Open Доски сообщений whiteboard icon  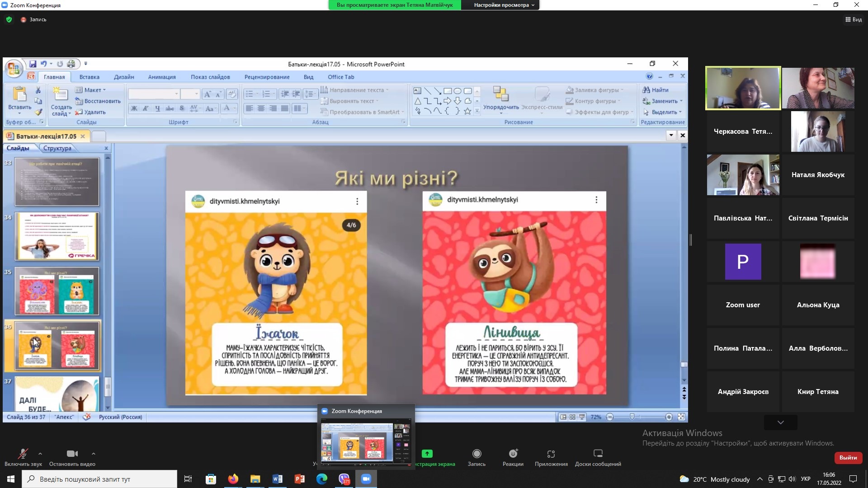point(598,454)
